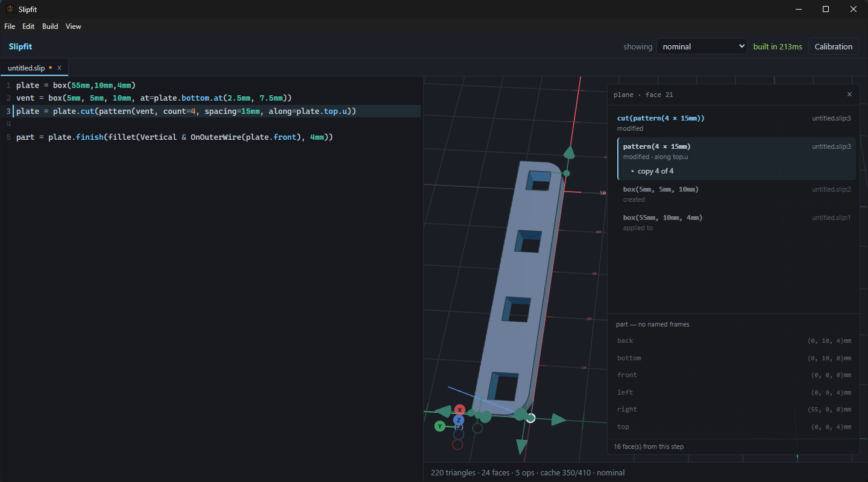Click the back frame row
Screen dimensions: 868x482
pos(734,341)
